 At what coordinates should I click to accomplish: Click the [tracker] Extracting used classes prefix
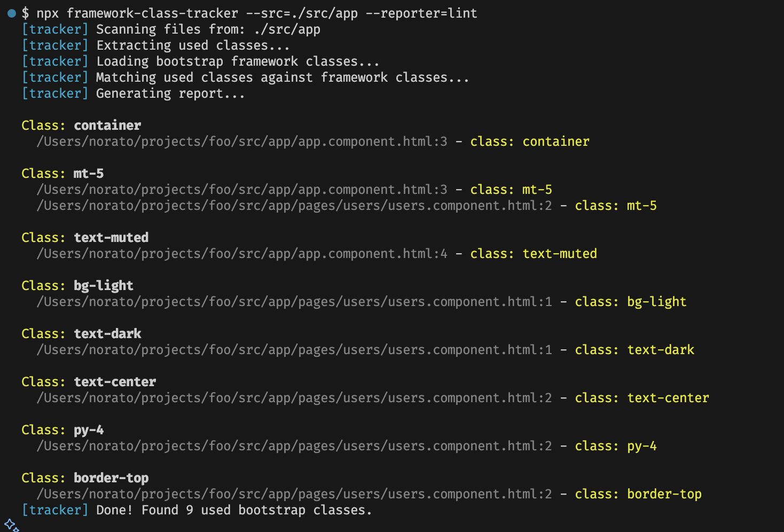pyautogui.click(x=54, y=45)
